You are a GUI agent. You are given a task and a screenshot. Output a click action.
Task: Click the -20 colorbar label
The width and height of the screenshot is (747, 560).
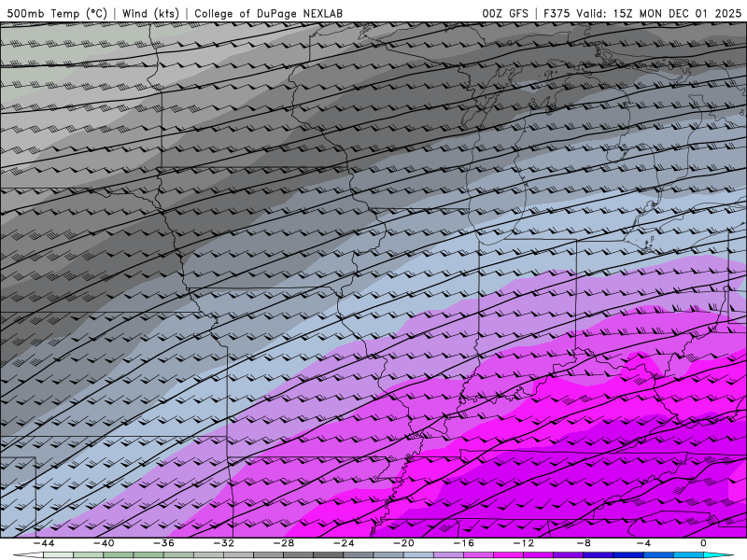coord(404,543)
